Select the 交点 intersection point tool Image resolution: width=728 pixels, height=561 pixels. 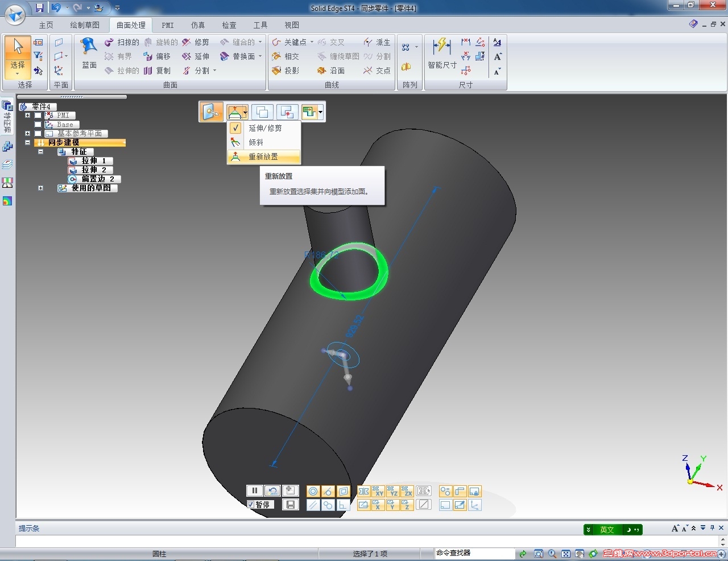[x=377, y=71]
